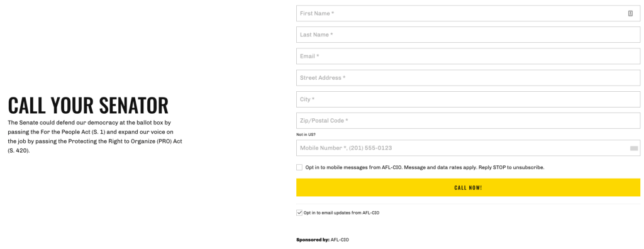Select the Email input field
The image size is (644, 249).
click(468, 57)
